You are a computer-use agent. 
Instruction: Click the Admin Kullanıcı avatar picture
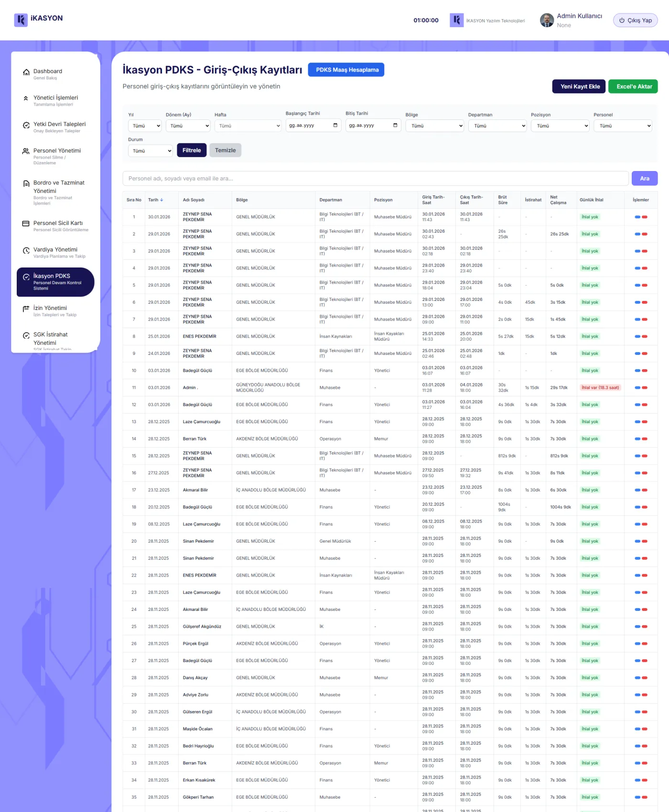pyautogui.click(x=547, y=20)
